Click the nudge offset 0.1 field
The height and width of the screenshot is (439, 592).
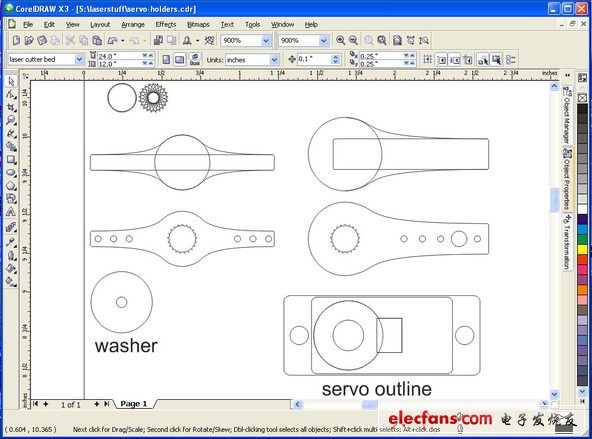click(x=314, y=59)
